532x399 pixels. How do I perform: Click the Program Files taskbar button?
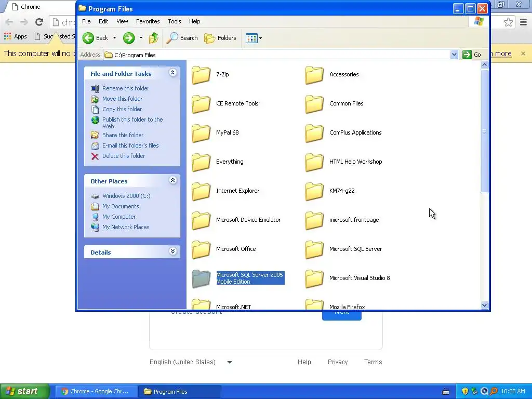tap(180, 392)
